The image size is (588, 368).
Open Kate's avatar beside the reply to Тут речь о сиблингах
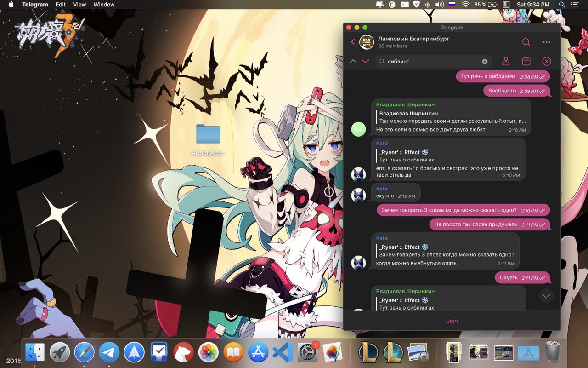pos(358,175)
